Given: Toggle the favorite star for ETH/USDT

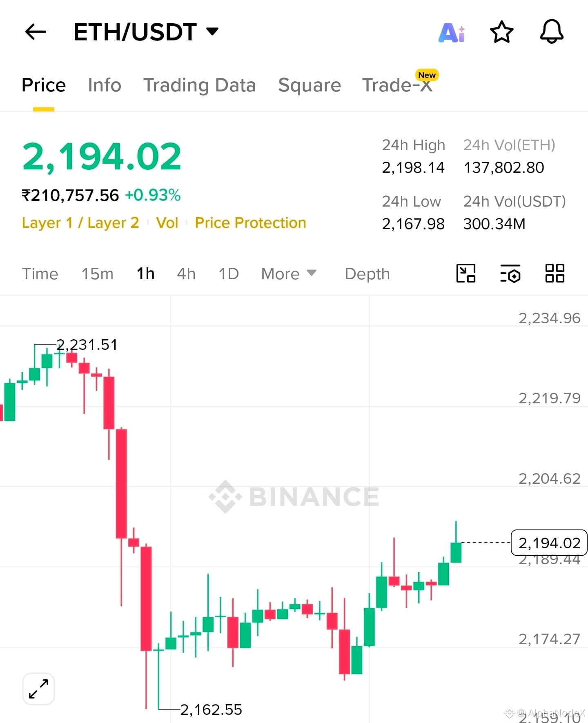Looking at the screenshot, I should pos(501,32).
